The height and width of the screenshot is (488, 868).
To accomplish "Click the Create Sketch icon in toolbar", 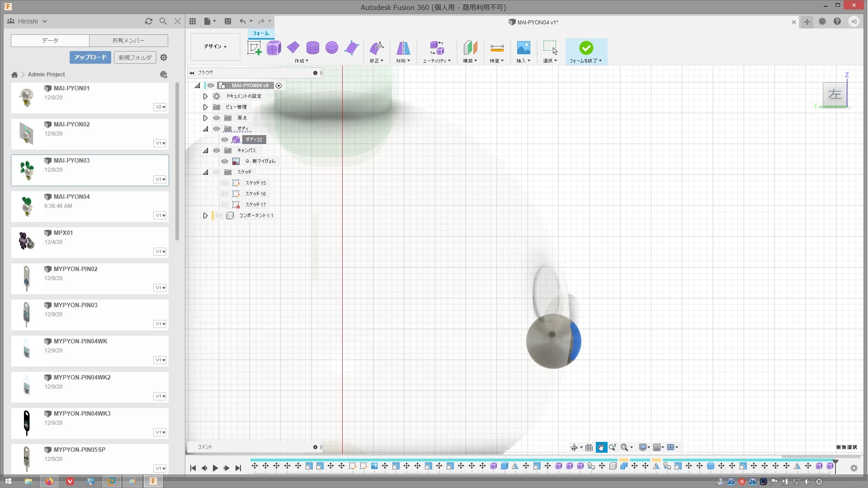I will [254, 48].
